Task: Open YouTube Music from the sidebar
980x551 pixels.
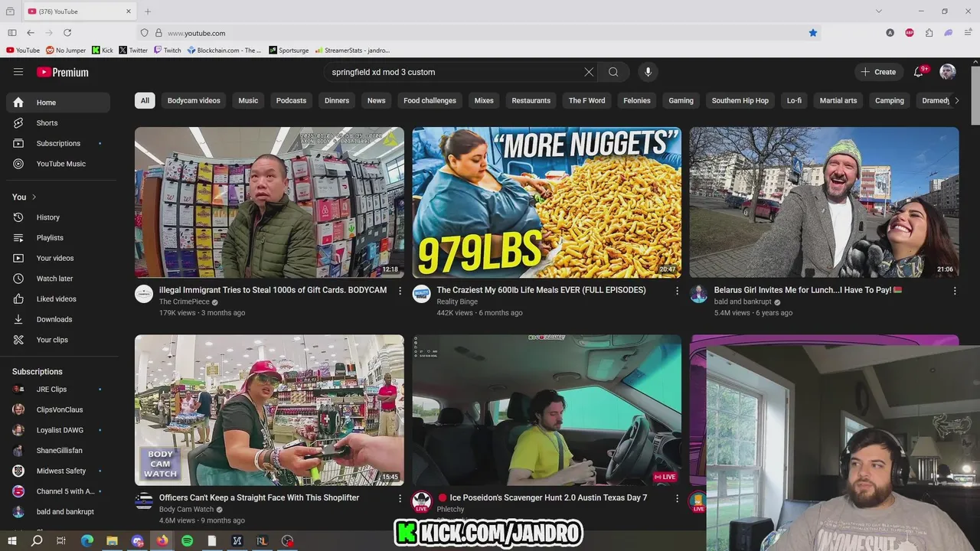Action: tap(58, 164)
